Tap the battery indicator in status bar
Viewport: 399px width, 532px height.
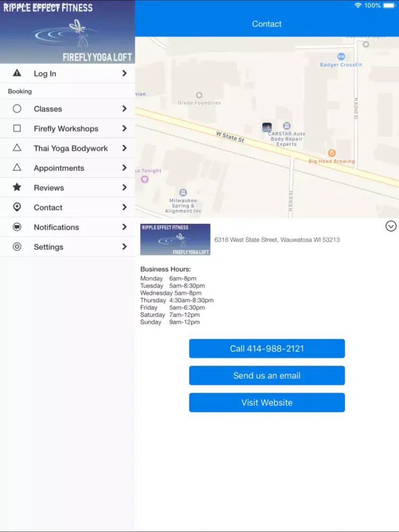coord(389,5)
